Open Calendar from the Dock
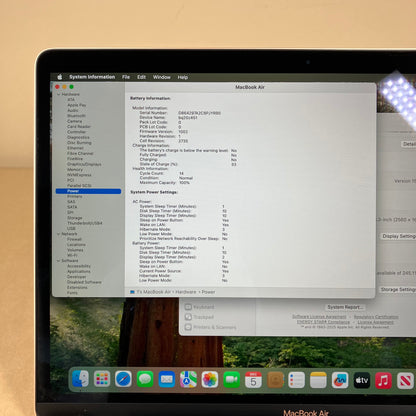416x416 pixels. [253, 380]
